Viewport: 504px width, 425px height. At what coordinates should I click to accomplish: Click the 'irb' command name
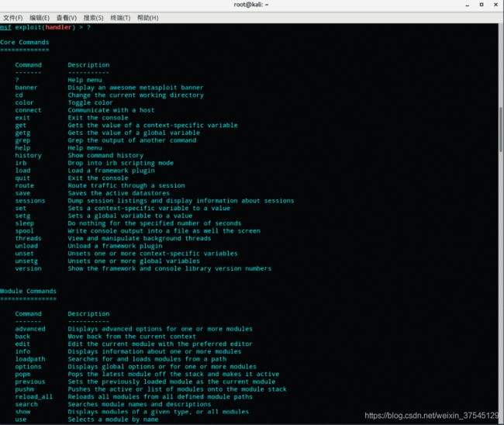[x=21, y=163]
